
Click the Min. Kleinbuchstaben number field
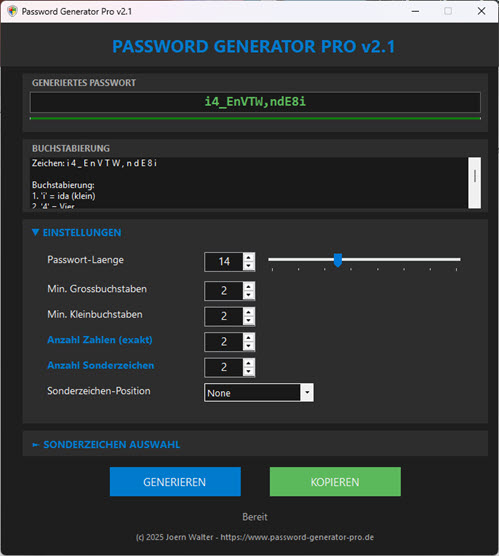click(x=224, y=316)
